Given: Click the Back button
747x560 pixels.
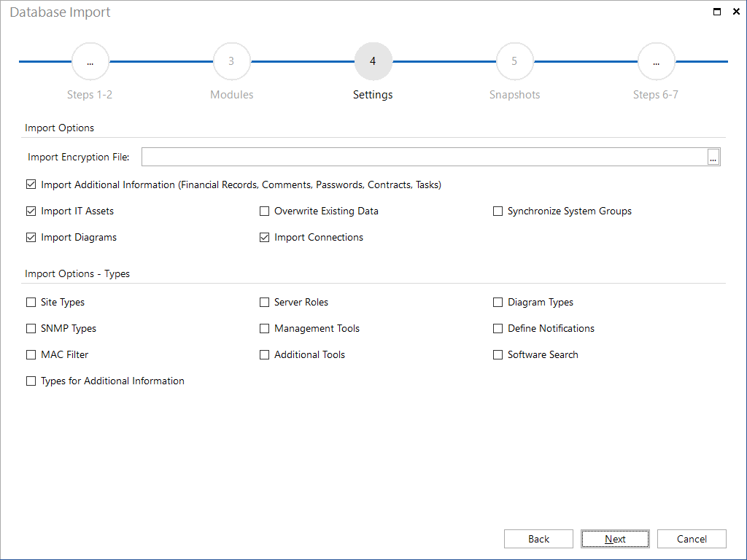Looking at the screenshot, I should [538, 539].
